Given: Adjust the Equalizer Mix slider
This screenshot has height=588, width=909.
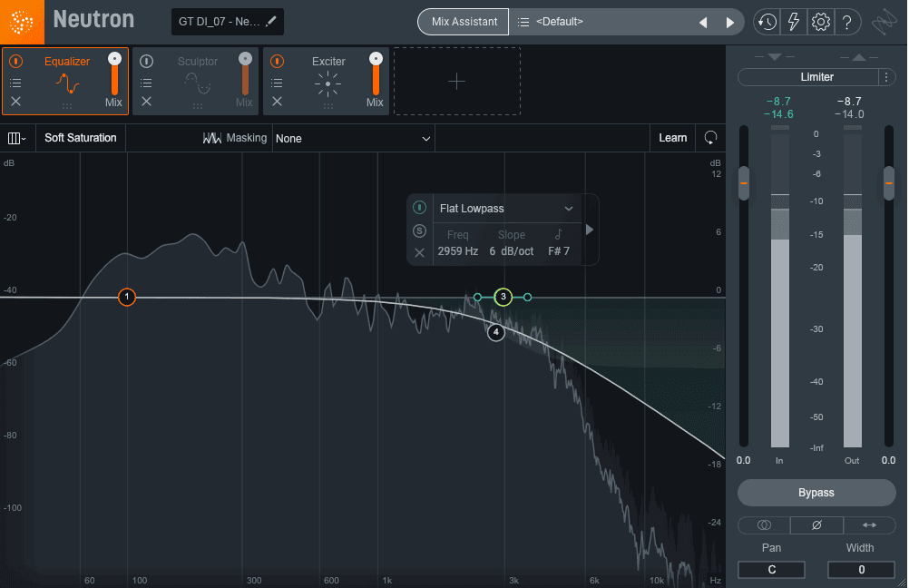Looking at the screenshot, I should [x=114, y=74].
